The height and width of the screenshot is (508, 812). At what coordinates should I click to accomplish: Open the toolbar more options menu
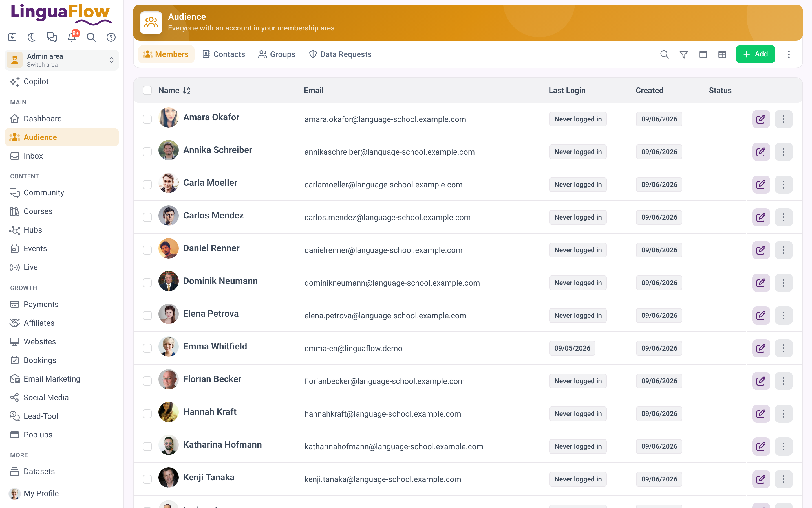(789, 54)
